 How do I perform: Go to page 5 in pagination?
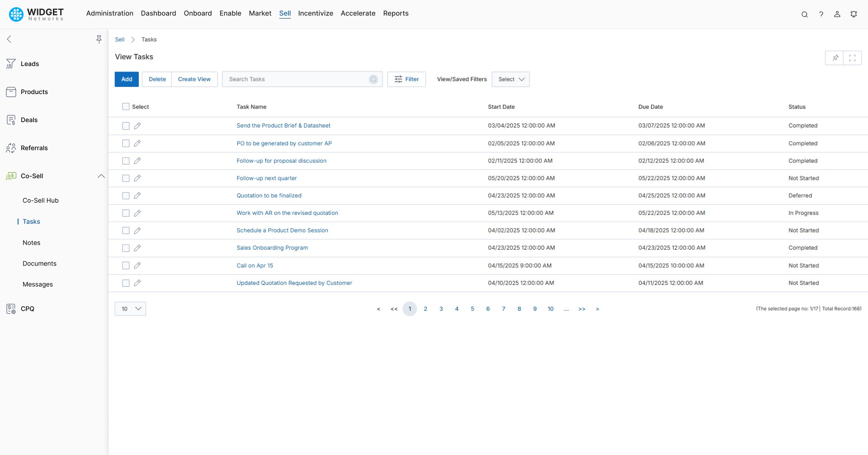[472, 308]
